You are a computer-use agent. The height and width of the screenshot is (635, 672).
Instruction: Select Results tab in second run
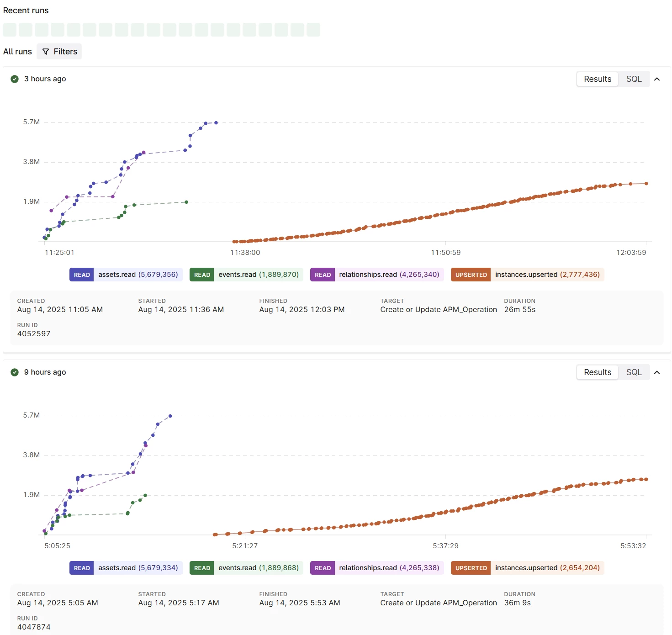click(x=597, y=372)
